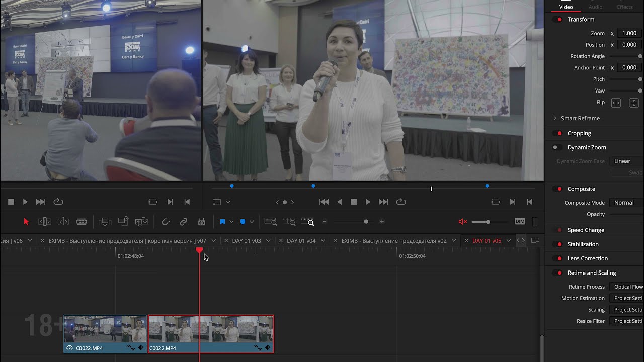Zoom out timeline with minus button
Image resolution: width=644 pixels, height=362 pixels.
(x=325, y=222)
